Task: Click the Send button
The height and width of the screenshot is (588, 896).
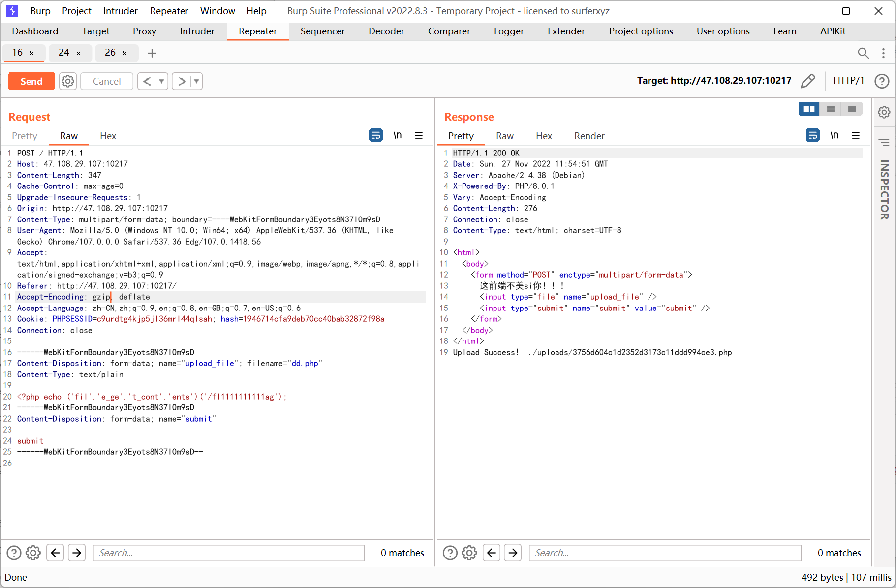Action: pos(31,81)
